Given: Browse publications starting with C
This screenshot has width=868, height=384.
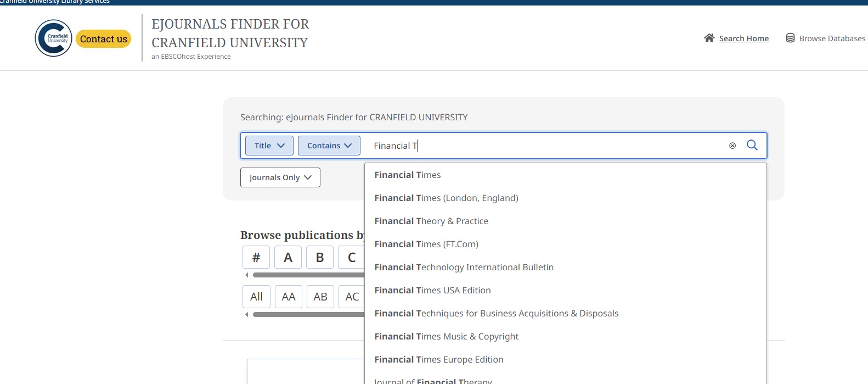Looking at the screenshot, I should tap(352, 257).
